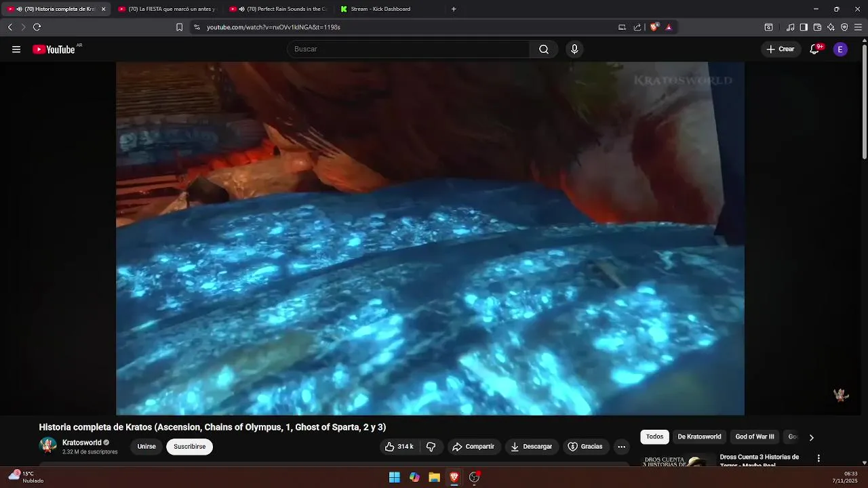Open Kratosworld channel avatar
The width and height of the screenshot is (868, 488).
[48, 446]
